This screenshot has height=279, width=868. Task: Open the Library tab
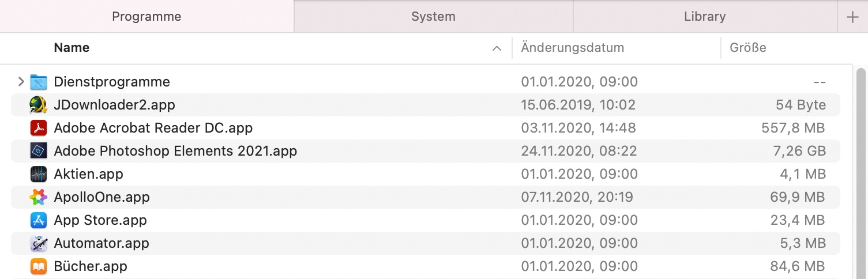coord(705,17)
